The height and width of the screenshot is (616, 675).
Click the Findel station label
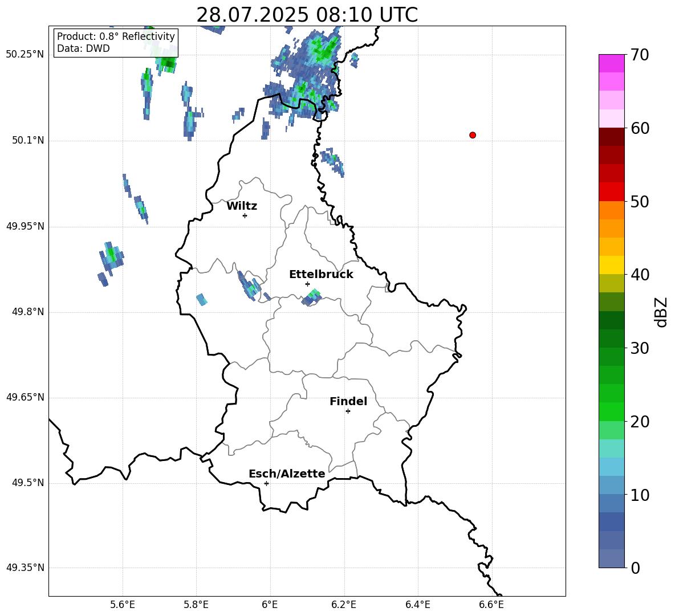click(x=348, y=401)
